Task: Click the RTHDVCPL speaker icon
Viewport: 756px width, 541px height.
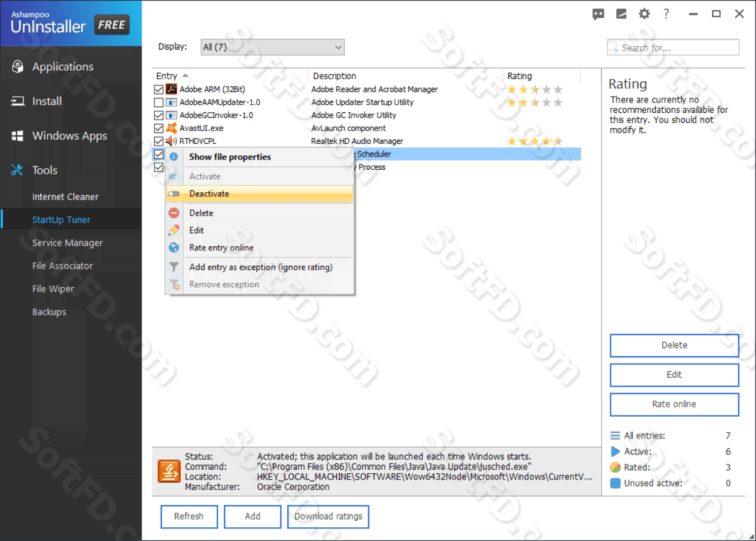Action: (171, 141)
